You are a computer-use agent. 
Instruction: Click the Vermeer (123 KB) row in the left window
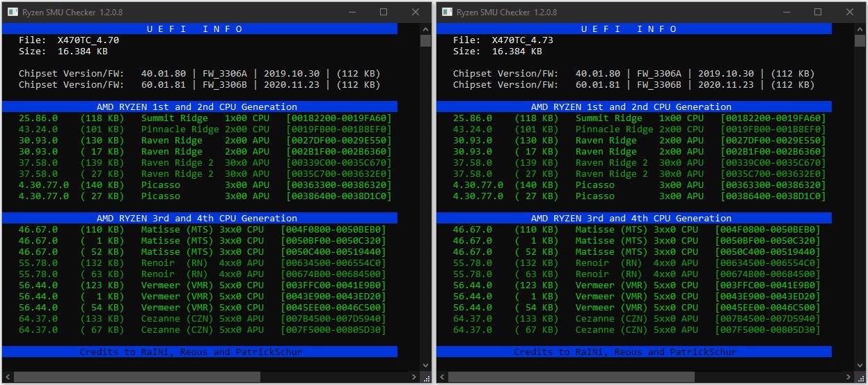coord(203,285)
